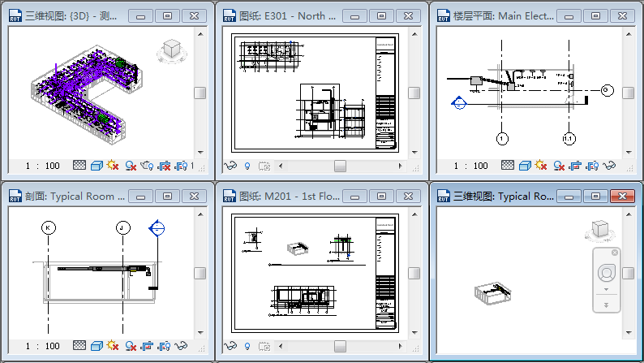Image resolution: width=644 pixels, height=363 pixels.
Task: Open Visual Style in the Main Electrical floor plan
Action: coord(524,166)
